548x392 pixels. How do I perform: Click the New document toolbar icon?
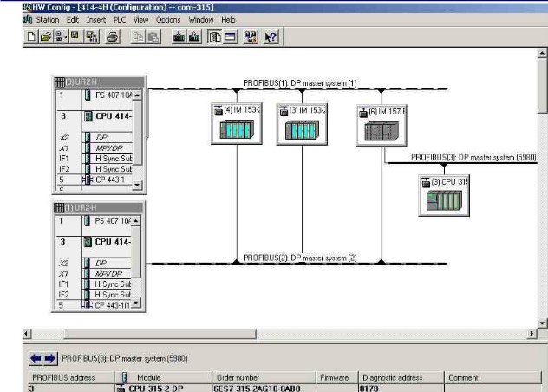pyautogui.click(x=32, y=36)
